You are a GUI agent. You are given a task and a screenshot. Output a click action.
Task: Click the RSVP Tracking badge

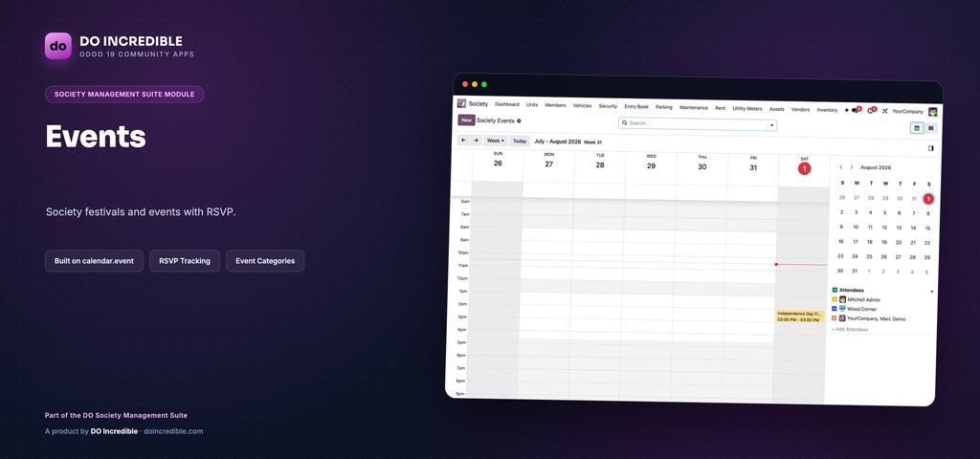(x=185, y=261)
